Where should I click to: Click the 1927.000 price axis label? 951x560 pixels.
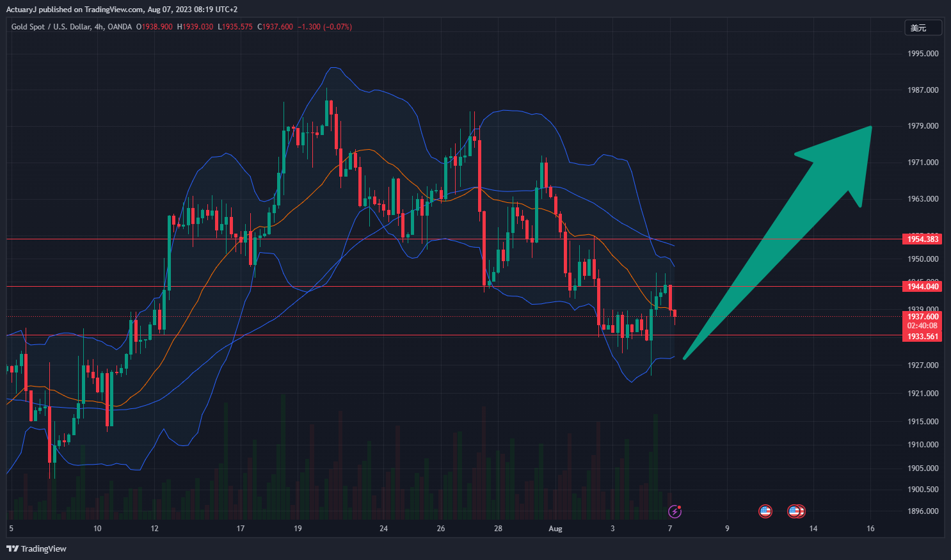(923, 365)
